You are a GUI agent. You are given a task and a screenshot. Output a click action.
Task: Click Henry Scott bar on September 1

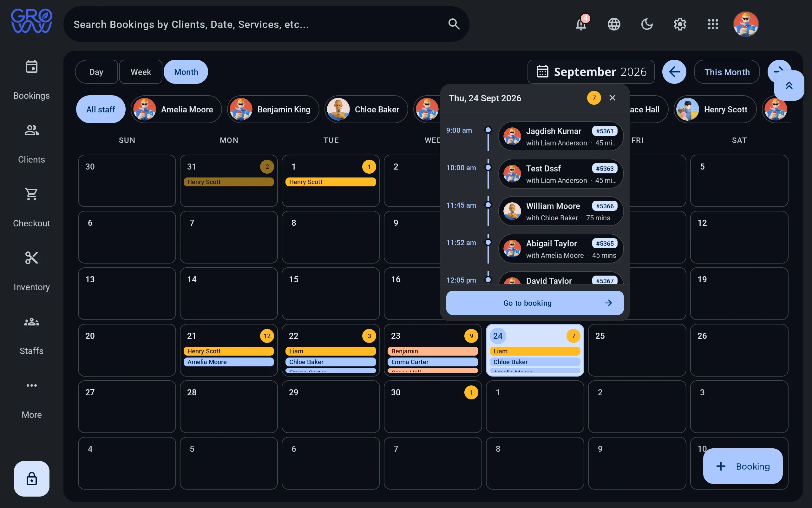pyautogui.click(x=331, y=182)
